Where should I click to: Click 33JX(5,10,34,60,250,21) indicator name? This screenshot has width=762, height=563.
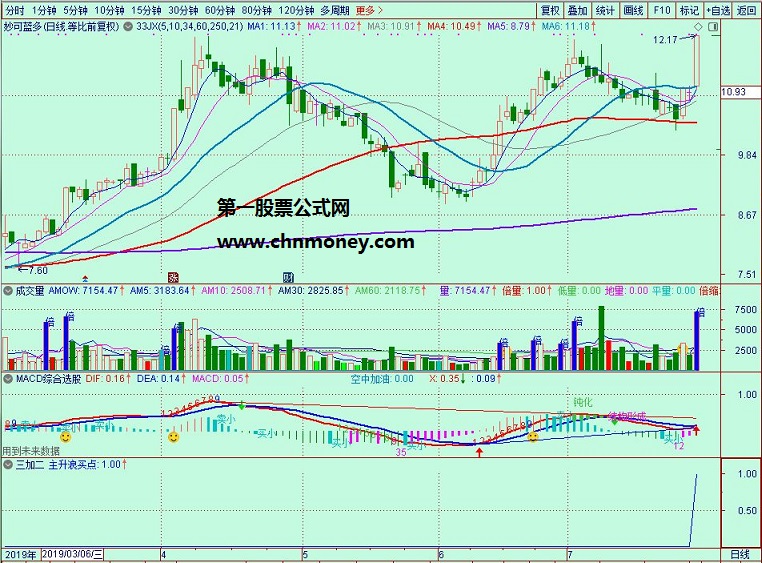(190, 26)
